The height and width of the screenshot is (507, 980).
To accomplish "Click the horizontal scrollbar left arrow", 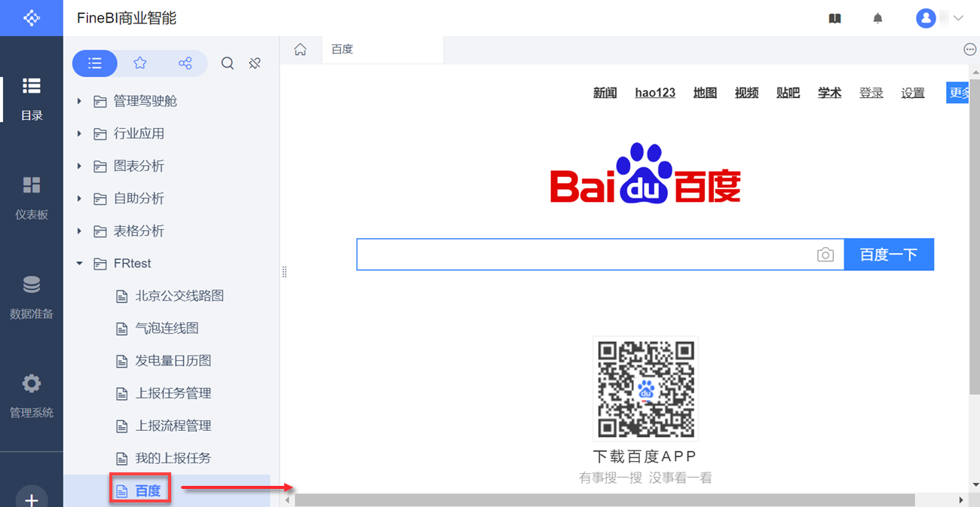I will point(287,500).
